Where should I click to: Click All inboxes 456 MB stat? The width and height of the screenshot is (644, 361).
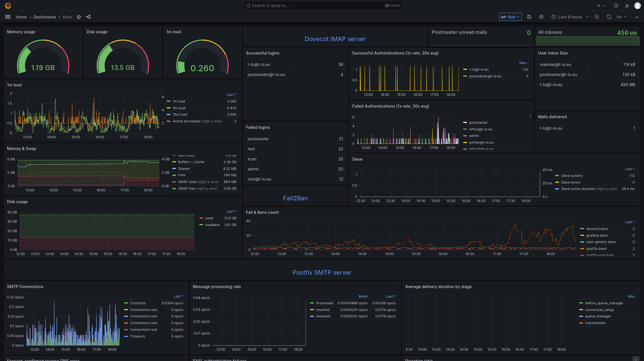point(587,36)
